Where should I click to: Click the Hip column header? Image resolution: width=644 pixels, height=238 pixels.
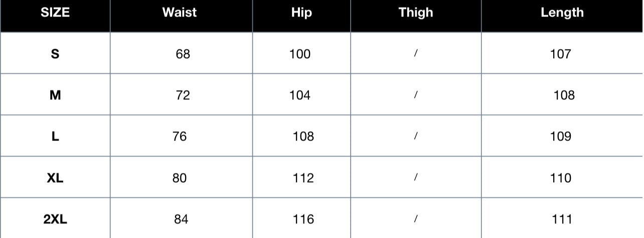(301, 13)
